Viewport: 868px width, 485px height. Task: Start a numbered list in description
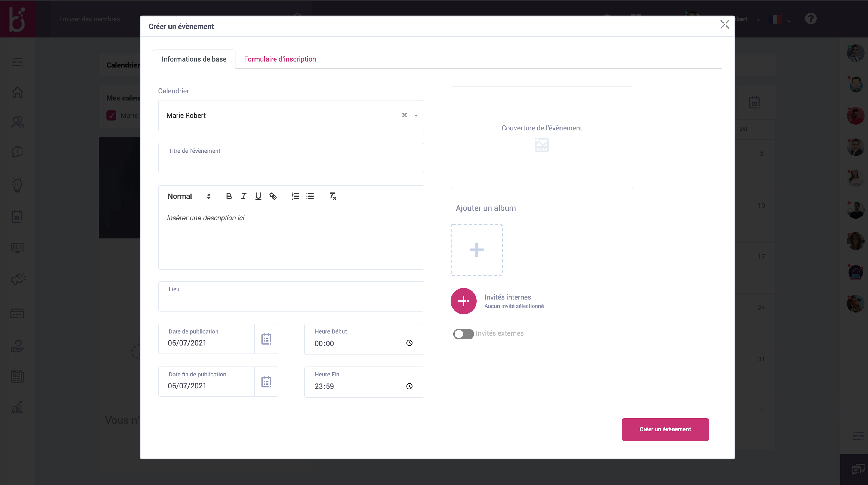point(295,196)
